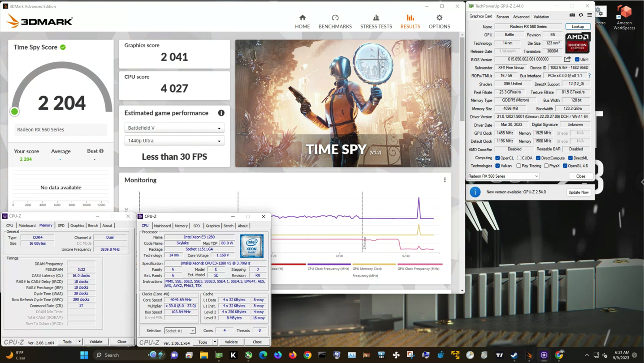Open File Explorer from the taskbar
644x363 pixels.
pyautogui.click(x=204, y=355)
